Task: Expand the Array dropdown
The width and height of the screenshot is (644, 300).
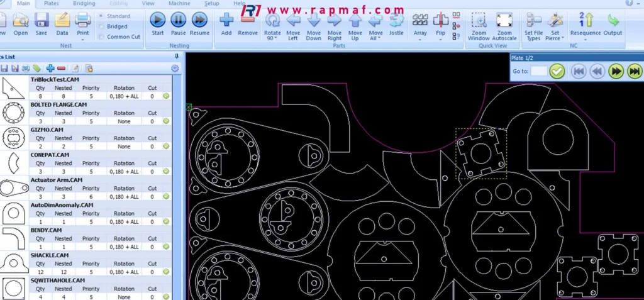Action: [419, 40]
